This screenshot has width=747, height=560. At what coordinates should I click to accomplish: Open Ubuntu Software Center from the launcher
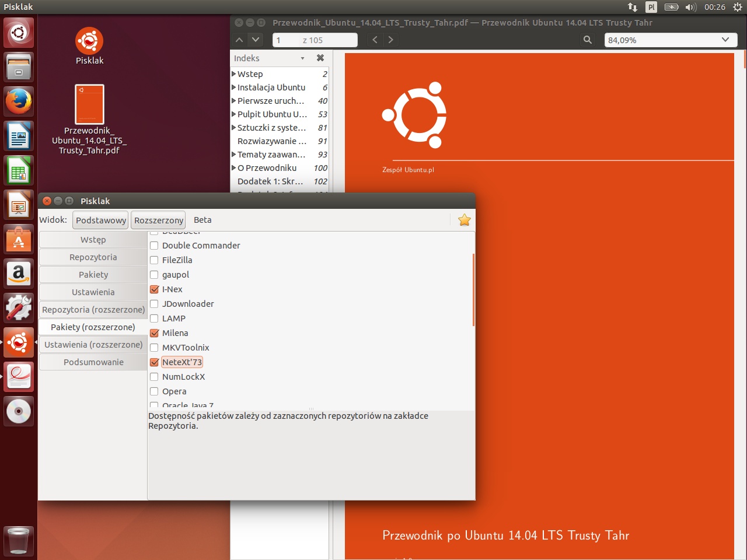(x=19, y=239)
